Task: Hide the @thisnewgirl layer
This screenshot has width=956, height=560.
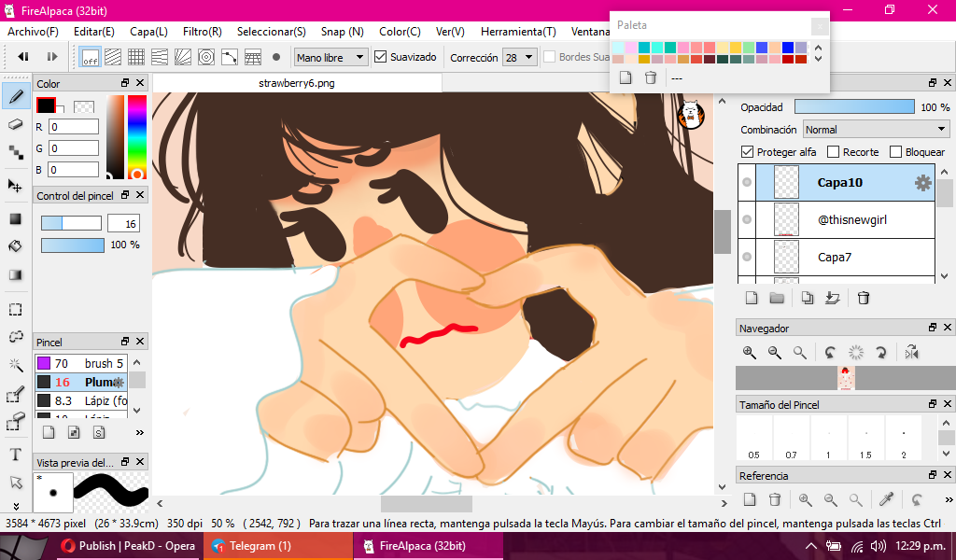Action: pos(747,220)
